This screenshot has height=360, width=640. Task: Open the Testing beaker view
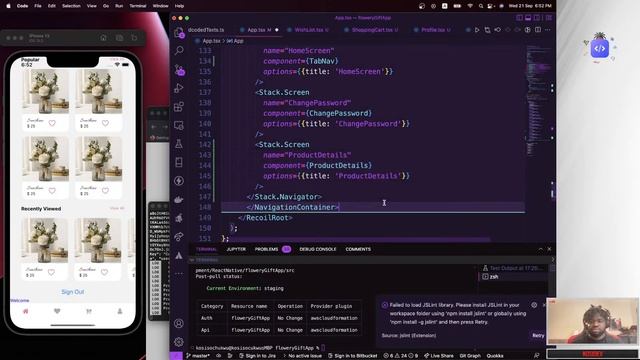point(179,144)
